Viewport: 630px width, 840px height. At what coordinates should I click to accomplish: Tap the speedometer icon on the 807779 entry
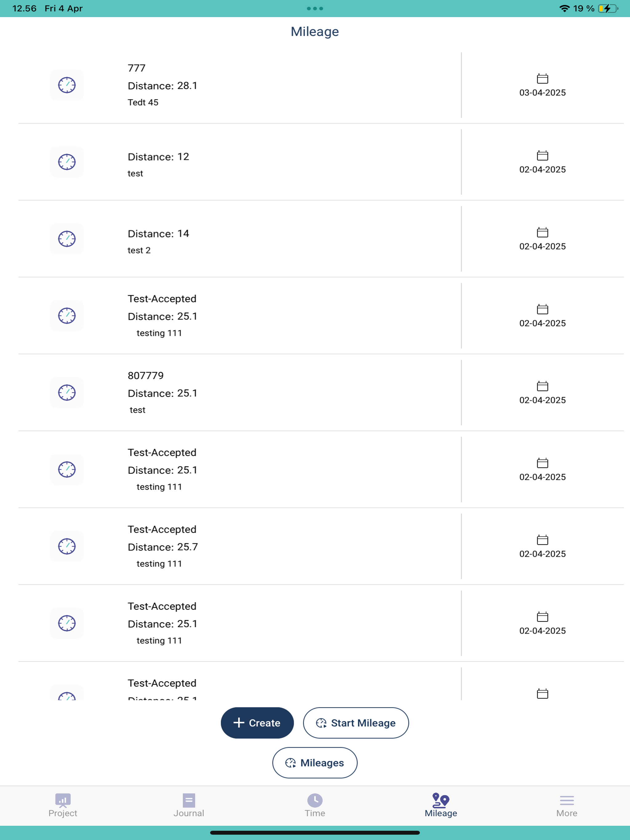coord(66,393)
